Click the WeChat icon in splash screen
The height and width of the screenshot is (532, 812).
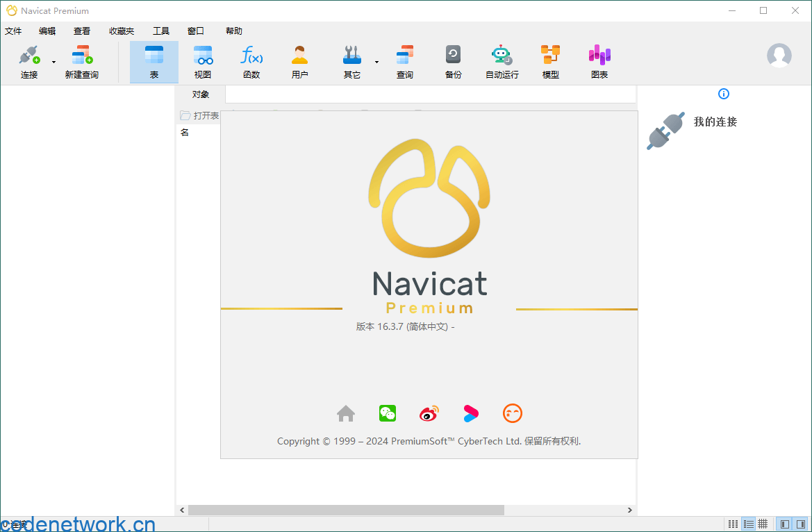pyautogui.click(x=387, y=414)
